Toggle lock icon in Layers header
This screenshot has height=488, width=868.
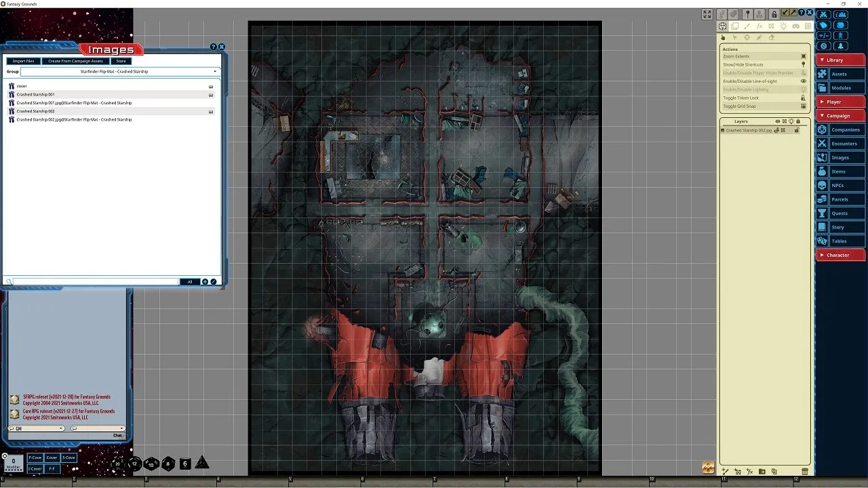tap(798, 121)
